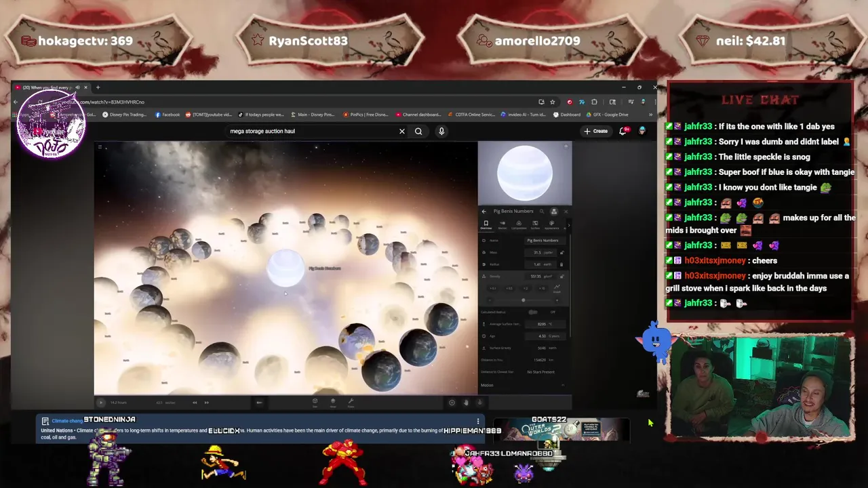Clear the YouTube search box text
Screen dimensions: 868x488
(401, 131)
